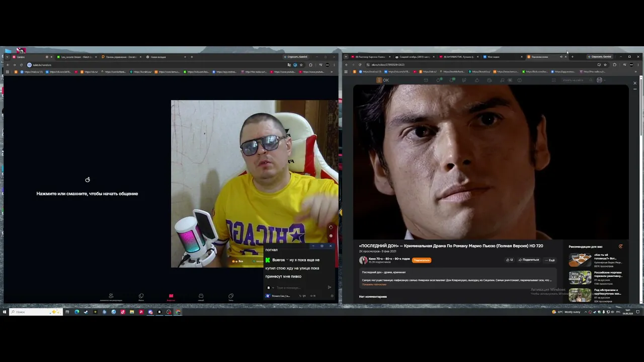Click the webcam video preview on rulet.tv
This screenshot has width=644, height=362.
pyautogui.click(x=255, y=184)
